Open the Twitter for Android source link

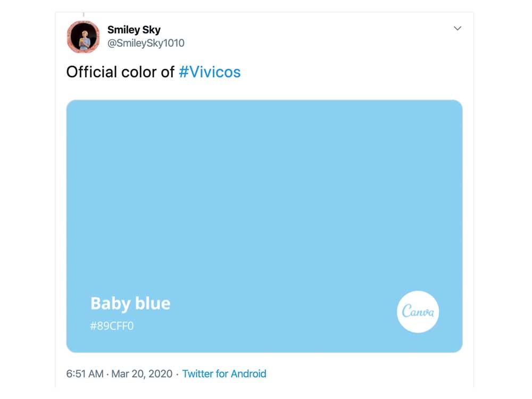(224, 373)
